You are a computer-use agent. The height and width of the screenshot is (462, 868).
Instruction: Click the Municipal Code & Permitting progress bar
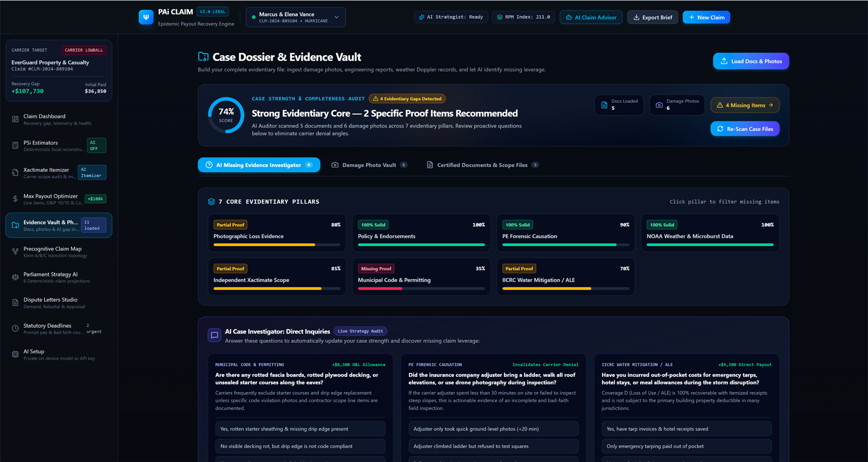(x=421, y=288)
